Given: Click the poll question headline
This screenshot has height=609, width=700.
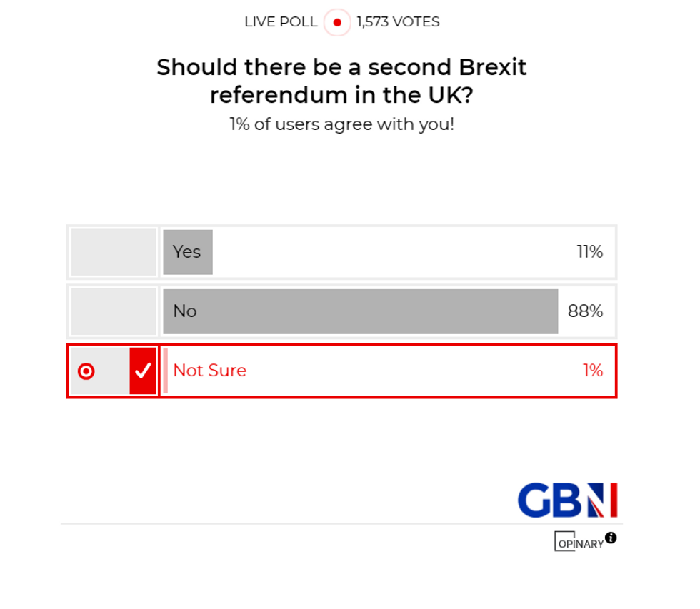Looking at the screenshot, I should click(341, 81).
